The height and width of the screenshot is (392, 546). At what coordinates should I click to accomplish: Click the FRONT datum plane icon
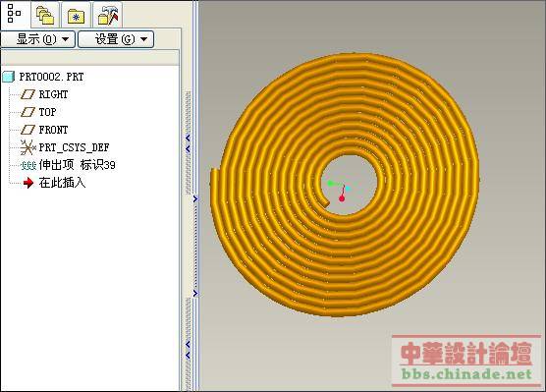(x=27, y=130)
